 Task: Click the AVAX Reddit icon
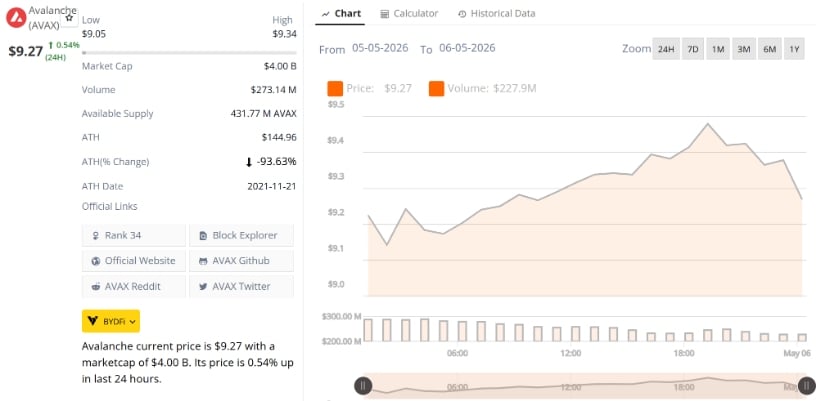pos(96,287)
